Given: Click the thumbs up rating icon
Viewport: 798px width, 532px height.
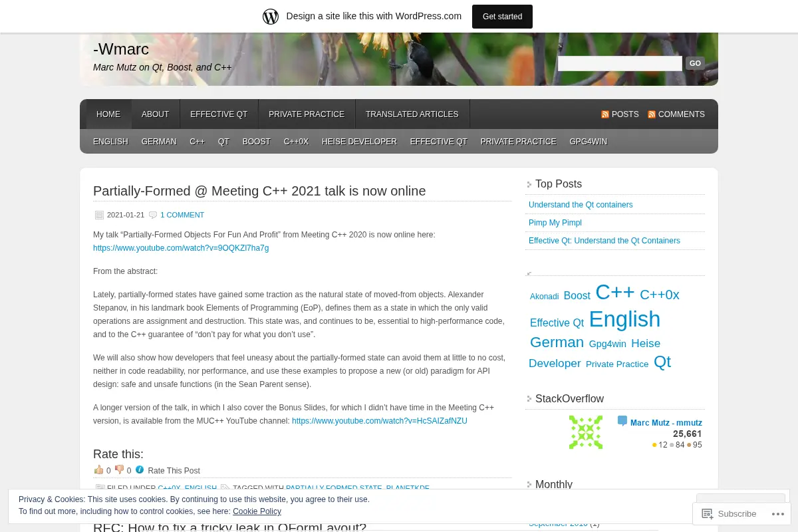Looking at the screenshot, I should pyautogui.click(x=99, y=469).
